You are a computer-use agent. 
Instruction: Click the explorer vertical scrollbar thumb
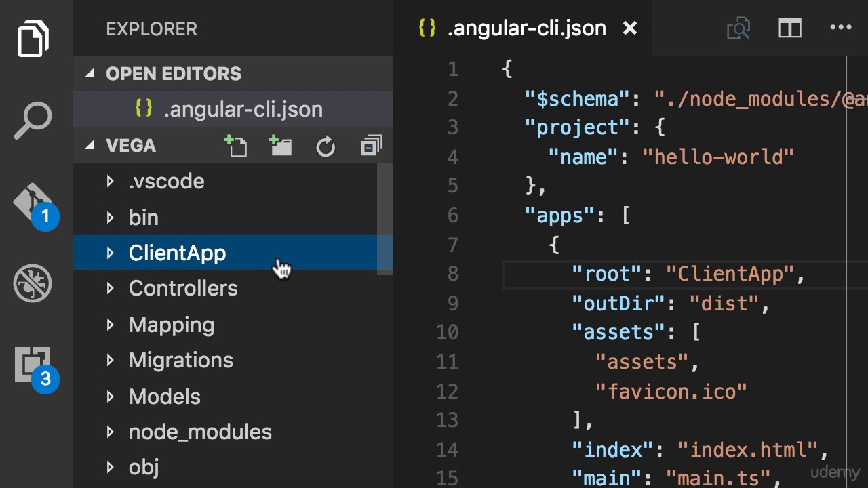click(384, 219)
